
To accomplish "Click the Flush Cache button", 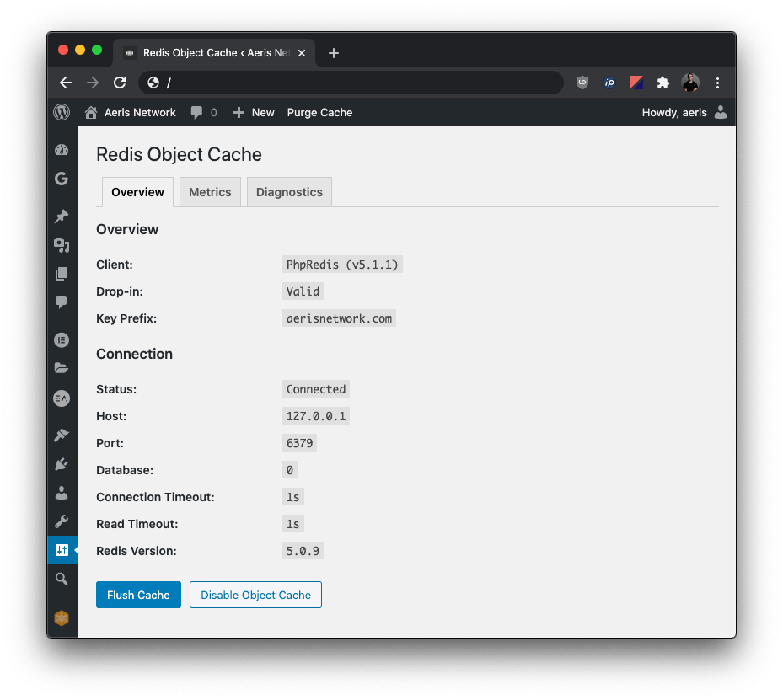I will pyautogui.click(x=138, y=595).
